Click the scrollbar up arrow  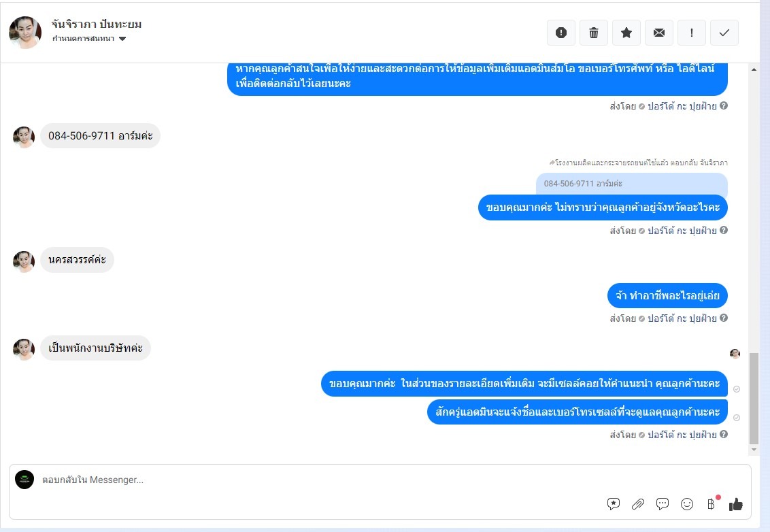(x=754, y=70)
